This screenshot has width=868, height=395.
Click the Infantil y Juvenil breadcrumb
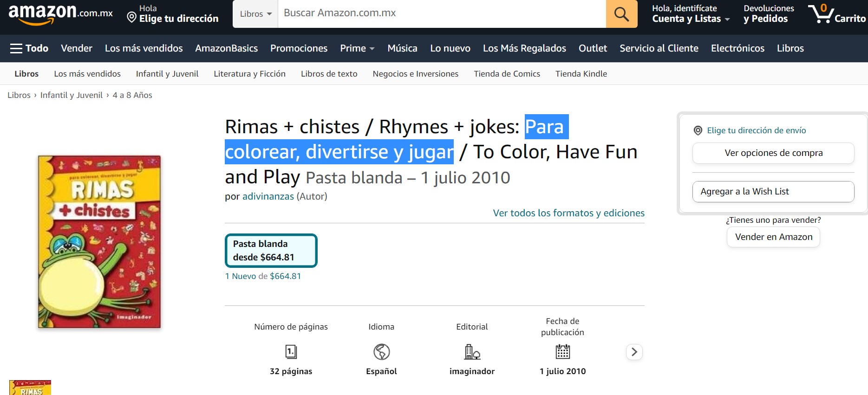tap(72, 95)
